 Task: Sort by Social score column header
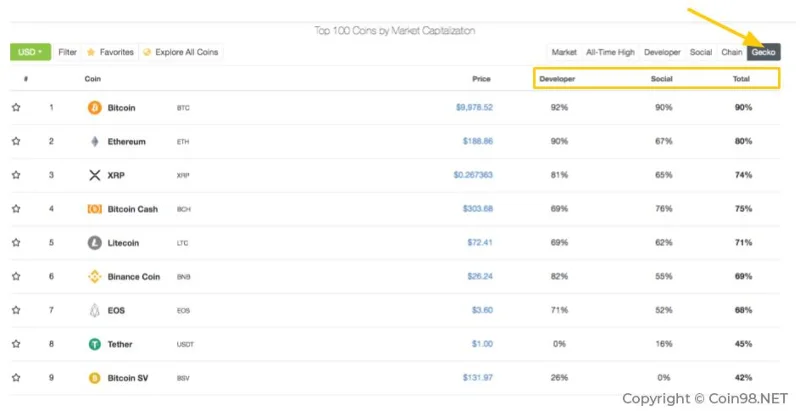(x=661, y=79)
